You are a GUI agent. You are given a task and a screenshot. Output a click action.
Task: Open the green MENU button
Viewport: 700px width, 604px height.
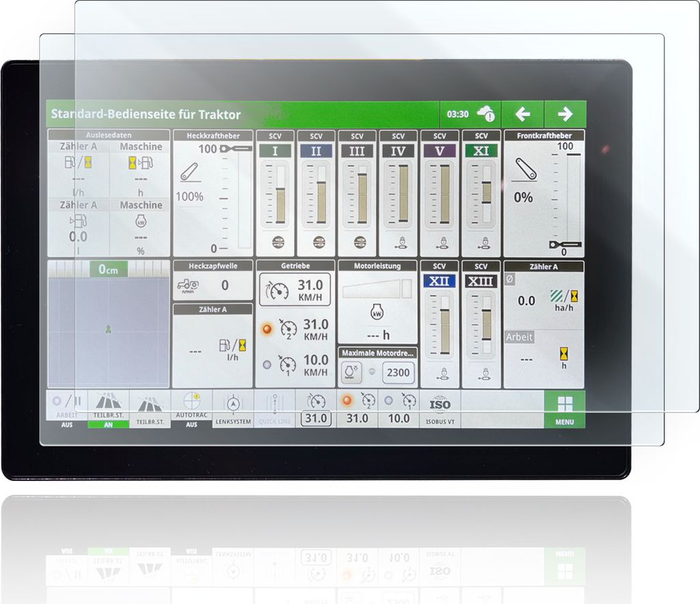coord(565,409)
